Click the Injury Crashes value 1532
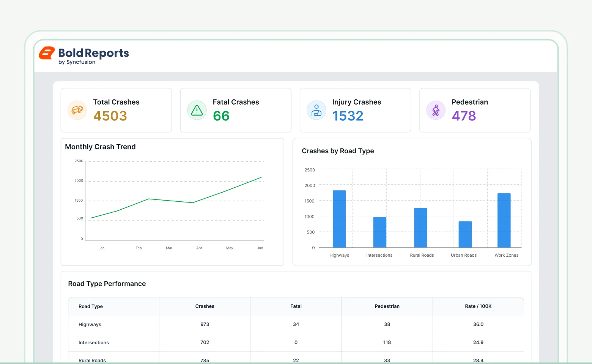The image size is (592, 364). [x=348, y=116]
